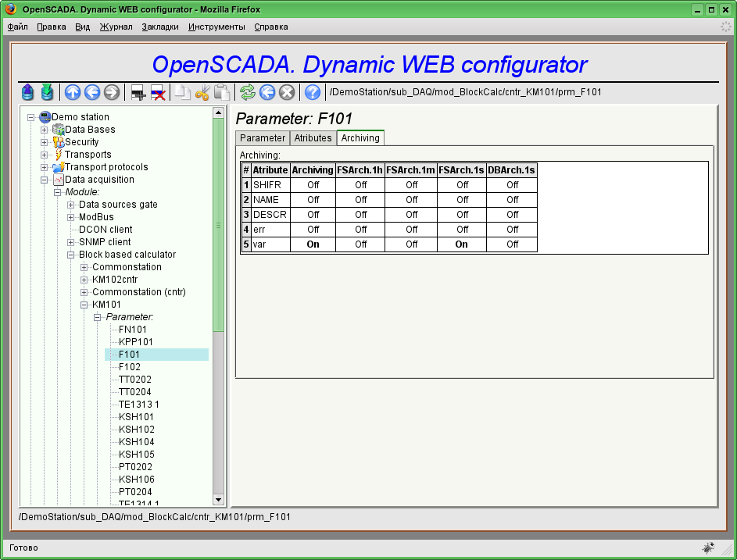Click the Archiving column header
Screen dimensions: 737x560
click(x=313, y=170)
